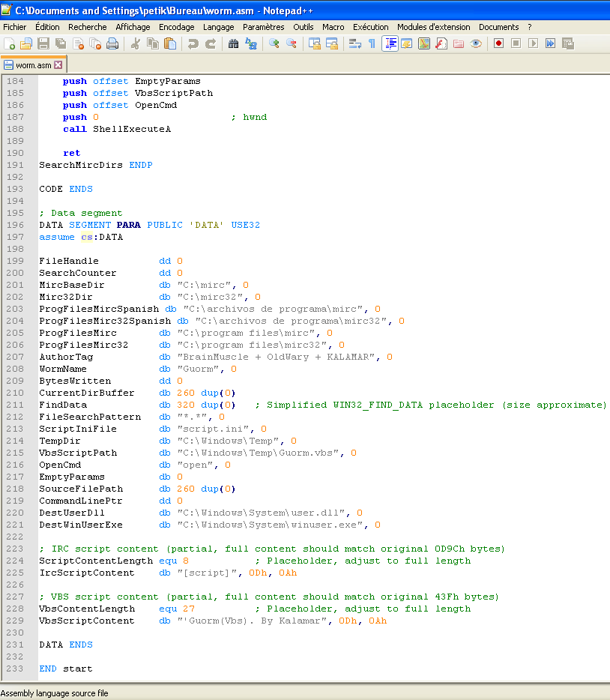Open the Exécution menu
Screen dimensions: 610x700
click(x=371, y=27)
